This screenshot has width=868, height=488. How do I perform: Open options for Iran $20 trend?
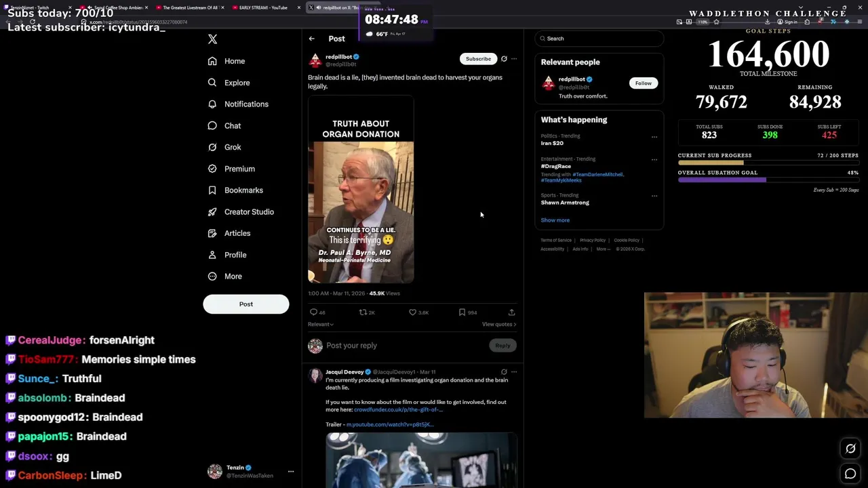[x=654, y=137]
